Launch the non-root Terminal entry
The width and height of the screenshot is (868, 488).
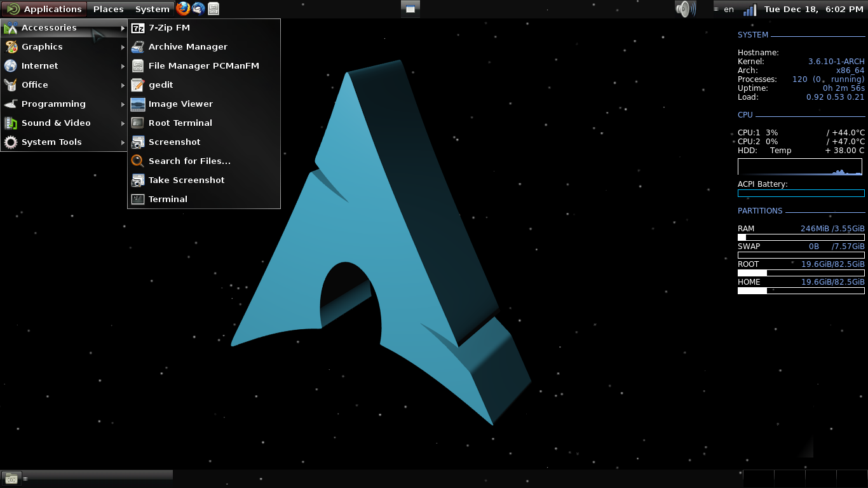pyautogui.click(x=204, y=200)
